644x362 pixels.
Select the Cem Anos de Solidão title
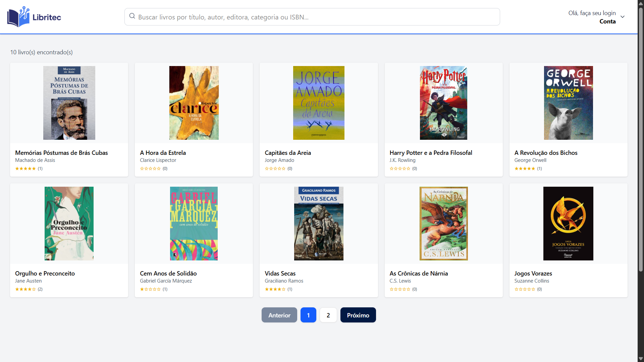pos(168,274)
